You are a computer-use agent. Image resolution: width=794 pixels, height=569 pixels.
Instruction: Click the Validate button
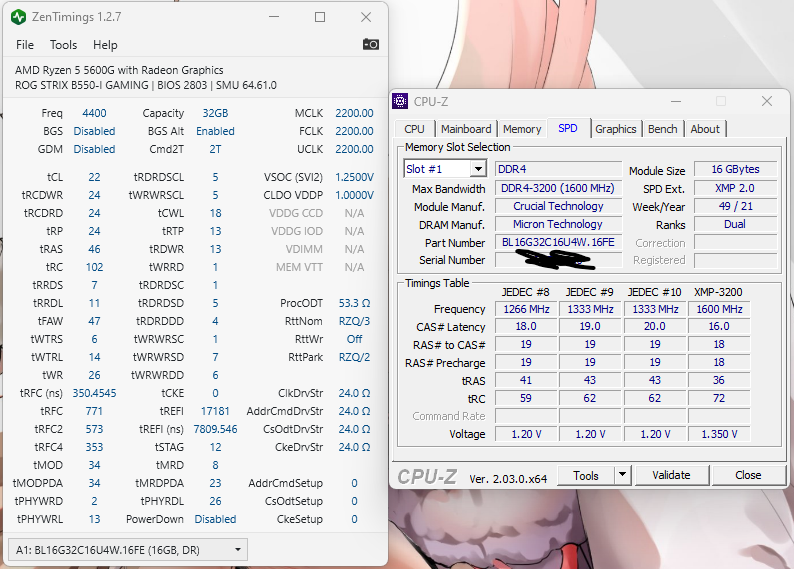tap(671, 475)
